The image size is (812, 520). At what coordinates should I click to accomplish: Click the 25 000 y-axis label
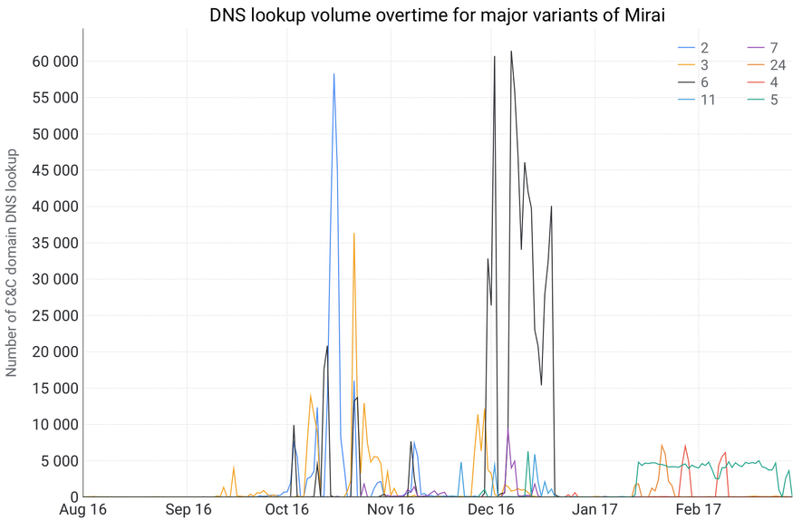click(x=55, y=315)
